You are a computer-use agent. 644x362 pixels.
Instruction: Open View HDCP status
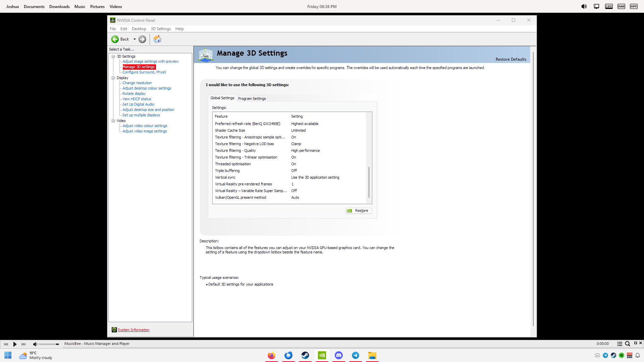(x=137, y=99)
